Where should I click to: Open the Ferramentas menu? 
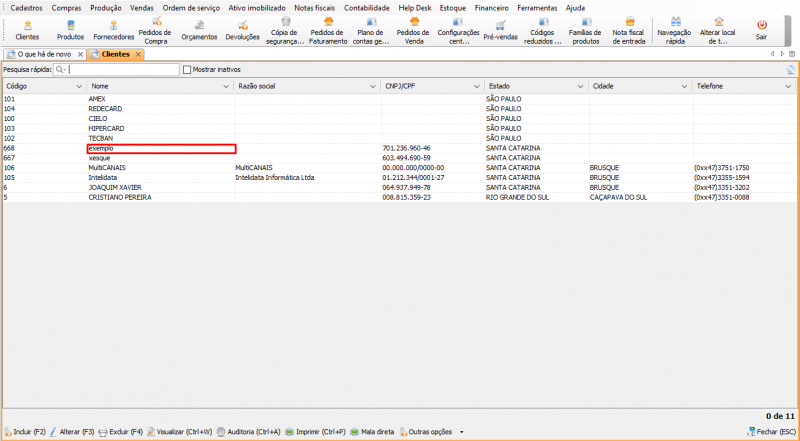537,8
